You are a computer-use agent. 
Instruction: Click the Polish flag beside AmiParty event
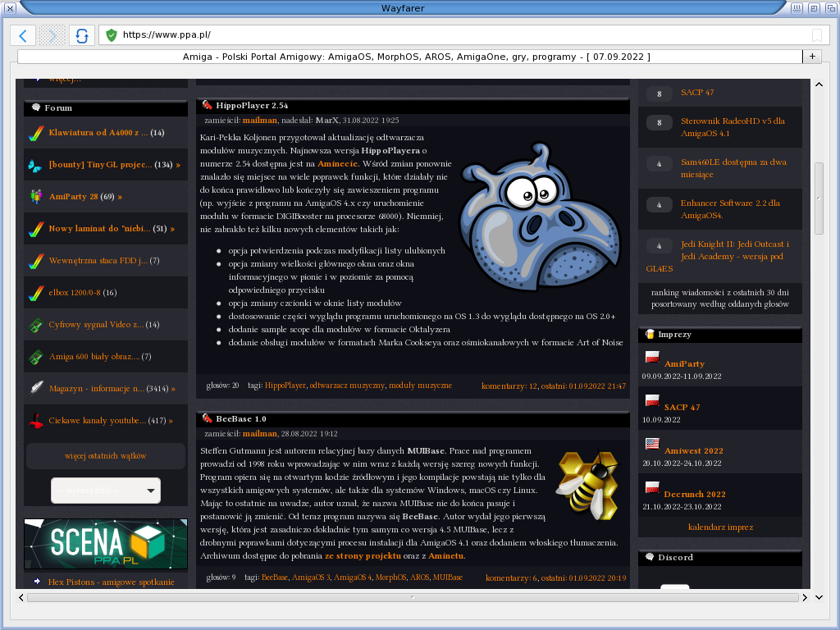coord(652,358)
